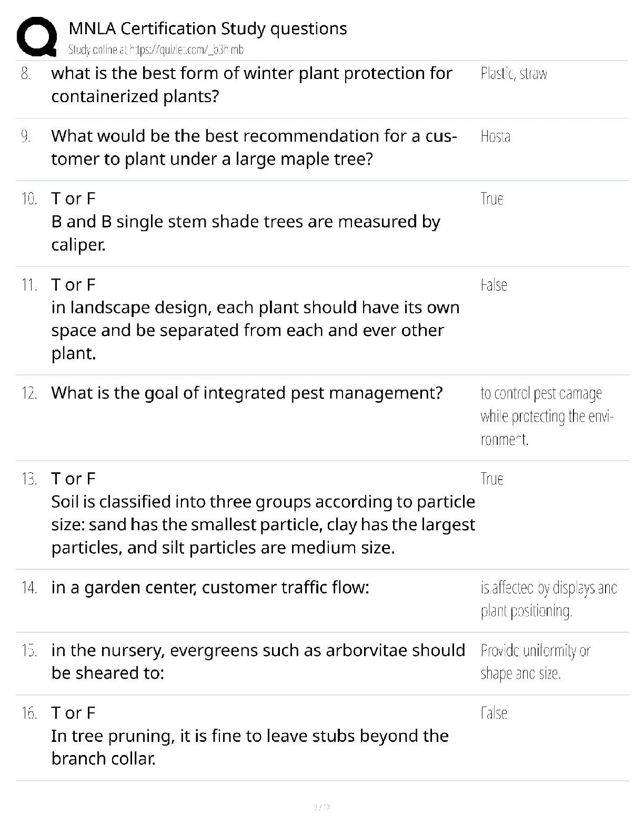Click the answer 'Plastic, straw'
Image resolution: width=644 pixels, height=834 pixels.
(x=514, y=73)
